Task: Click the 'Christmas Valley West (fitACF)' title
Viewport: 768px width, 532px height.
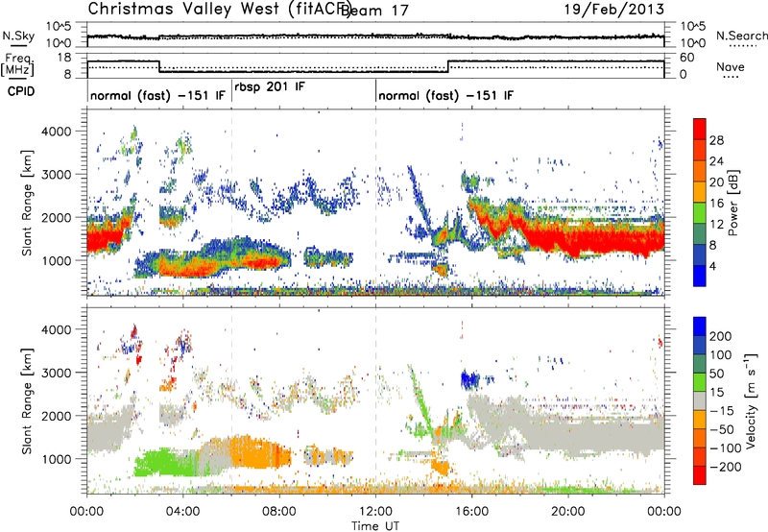Action: [219, 9]
